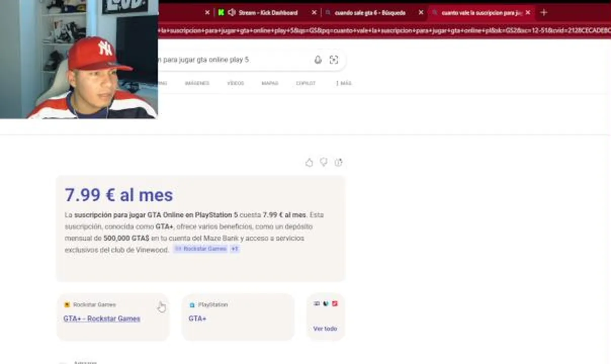Click the thumbs up feedback icon
Viewport: 611px width, 364px height.
[x=309, y=162]
